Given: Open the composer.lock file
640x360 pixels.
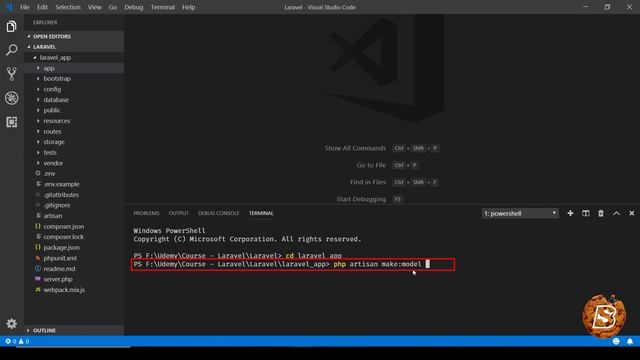Looking at the screenshot, I should [x=74, y=237].
